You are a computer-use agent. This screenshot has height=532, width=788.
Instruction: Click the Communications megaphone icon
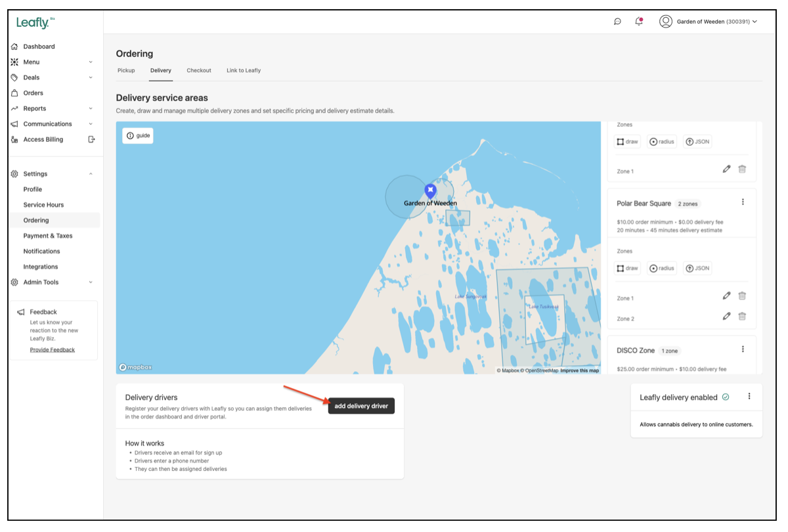point(14,124)
